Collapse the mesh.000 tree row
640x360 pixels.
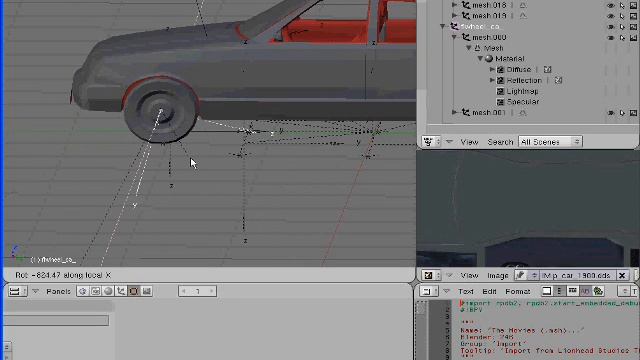(454, 37)
